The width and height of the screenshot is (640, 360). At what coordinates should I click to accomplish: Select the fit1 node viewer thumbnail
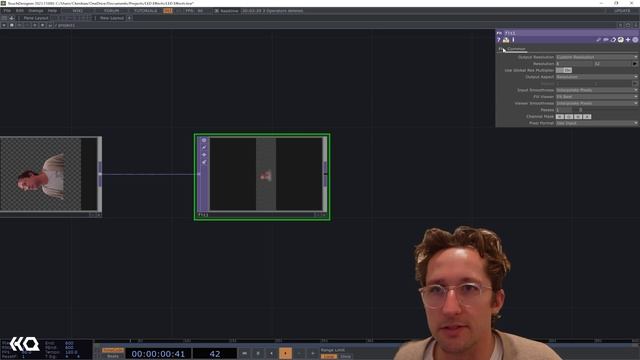coord(266,174)
